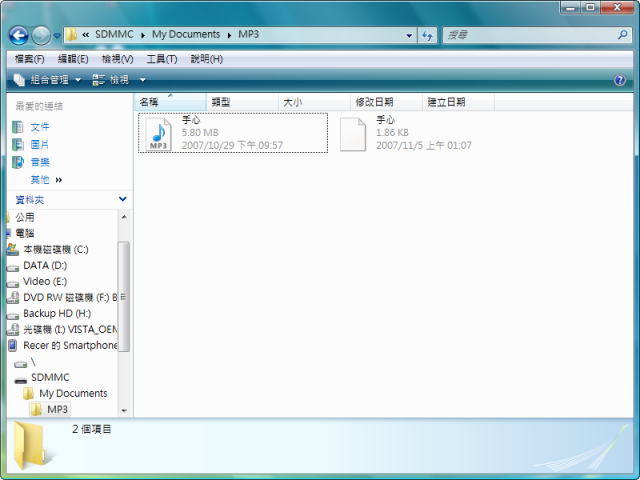This screenshot has height=480, width=640.
Task: Open the recent pages dropdown arrow
Action: [x=57, y=36]
